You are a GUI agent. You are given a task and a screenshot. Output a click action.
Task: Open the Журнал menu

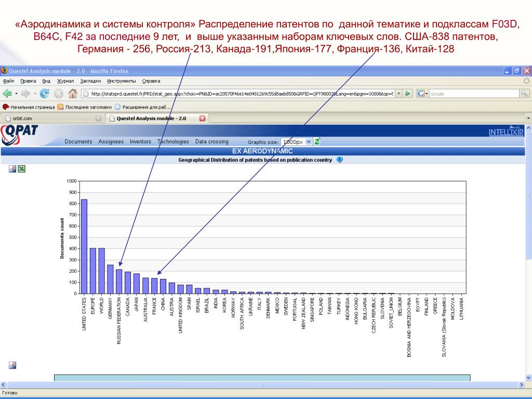pyautogui.click(x=65, y=81)
